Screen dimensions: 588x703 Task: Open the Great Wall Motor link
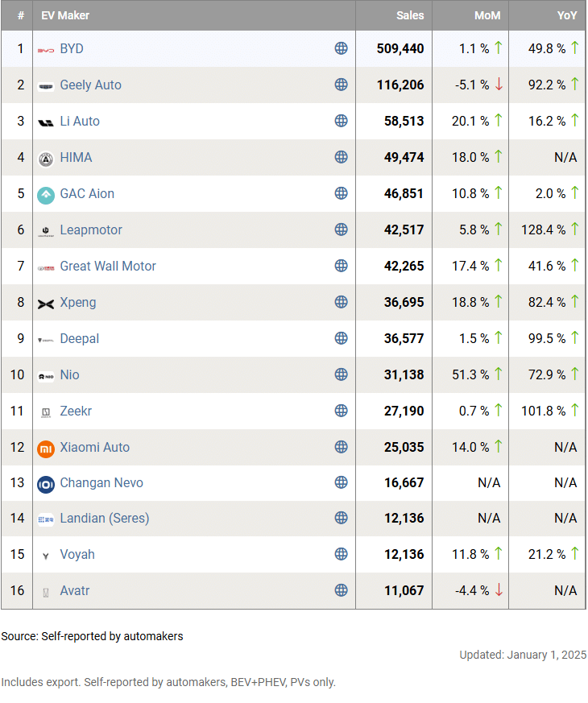point(108,266)
